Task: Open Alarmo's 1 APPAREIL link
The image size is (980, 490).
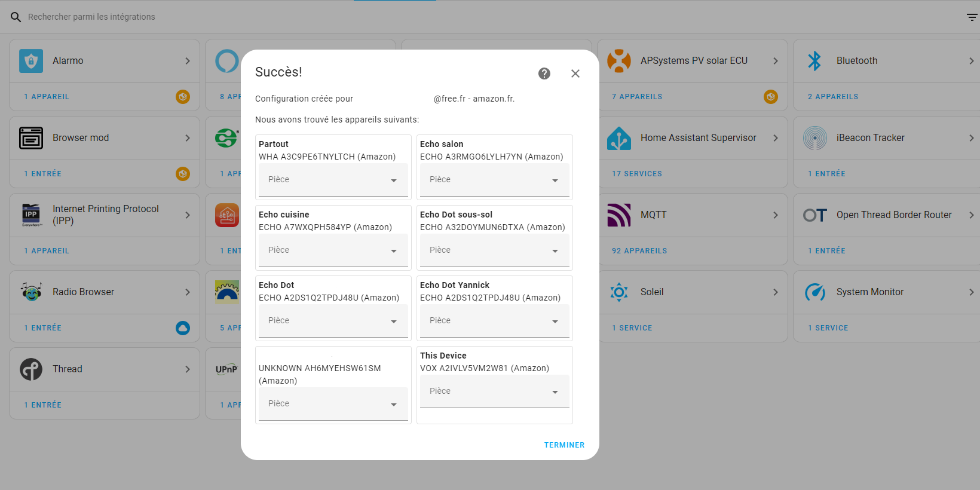Action: pyautogui.click(x=47, y=97)
